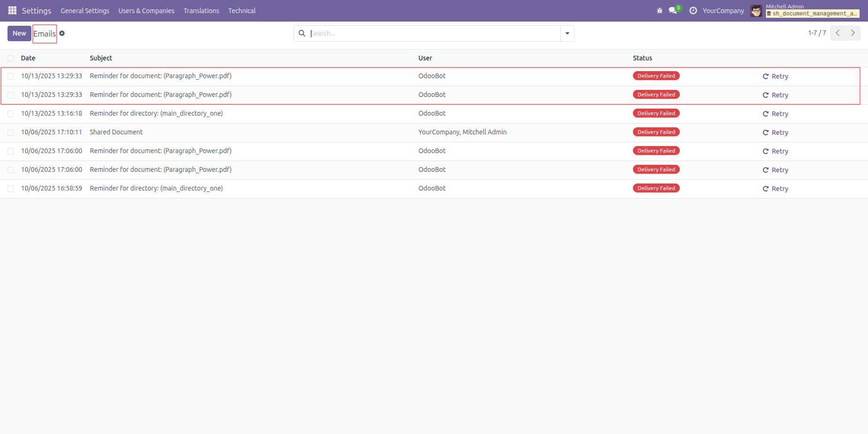868x434 pixels.
Task: Retry the Shared Document email
Action: (x=776, y=132)
